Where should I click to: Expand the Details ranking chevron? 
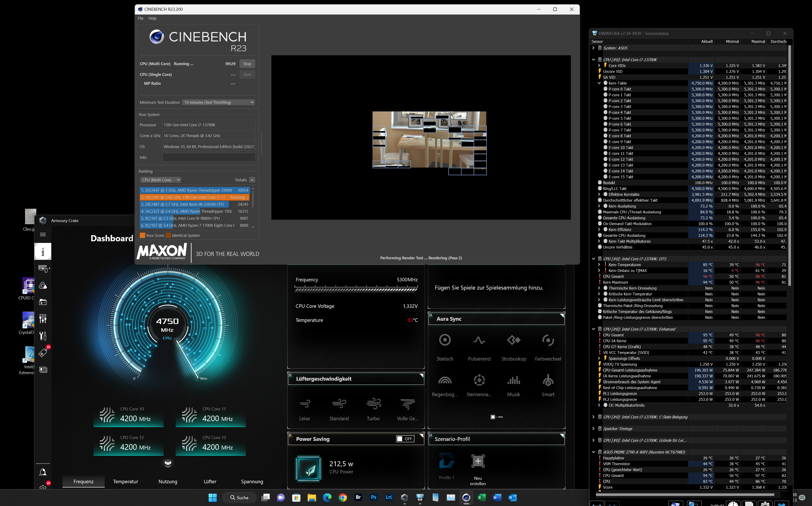click(x=252, y=180)
